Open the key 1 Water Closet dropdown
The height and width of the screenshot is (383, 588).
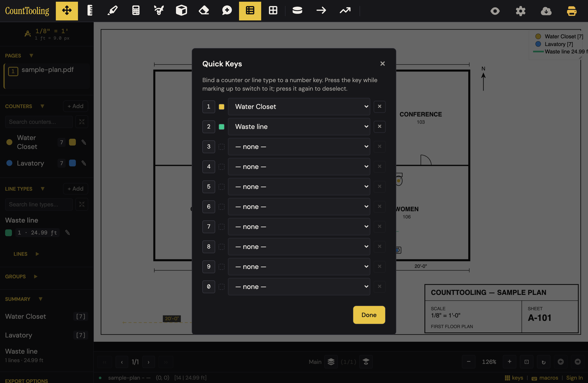tap(299, 107)
